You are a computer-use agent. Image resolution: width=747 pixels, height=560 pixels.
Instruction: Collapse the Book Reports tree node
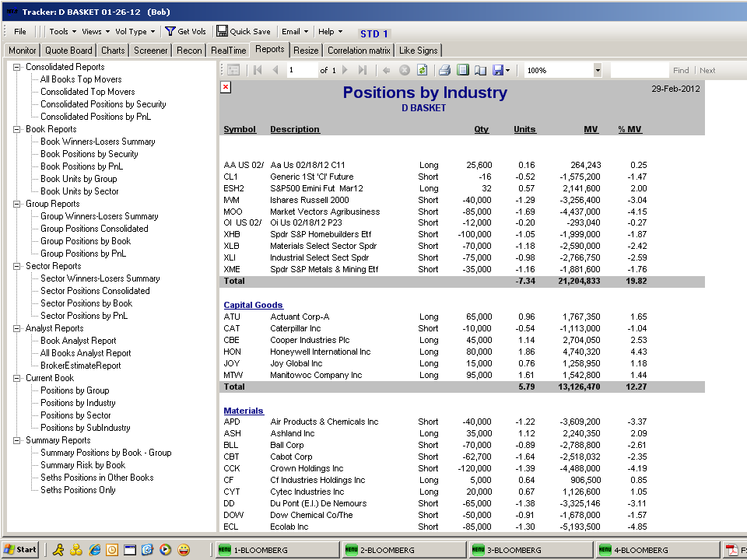click(x=16, y=130)
